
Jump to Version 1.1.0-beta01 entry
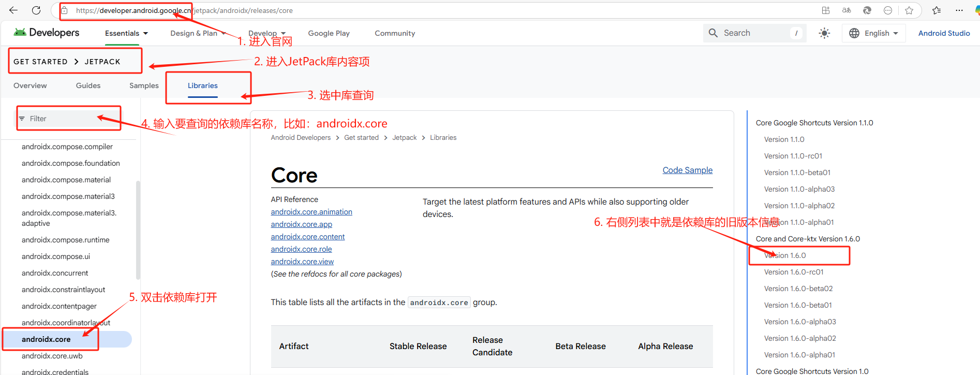(x=797, y=172)
